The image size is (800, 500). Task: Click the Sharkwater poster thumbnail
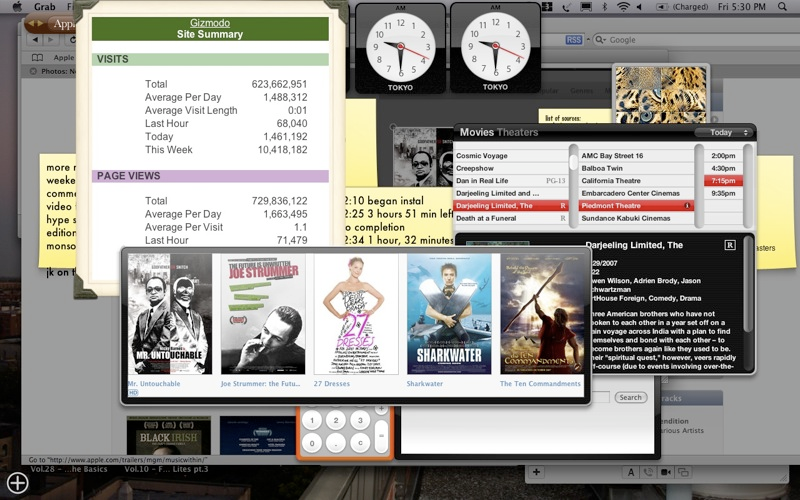449,314
